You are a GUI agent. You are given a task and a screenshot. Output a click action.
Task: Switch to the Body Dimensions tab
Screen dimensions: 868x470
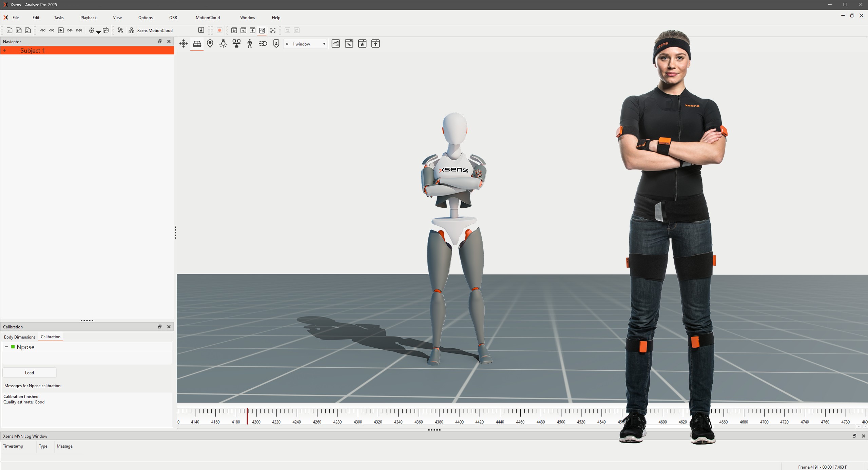click(20, 337)
